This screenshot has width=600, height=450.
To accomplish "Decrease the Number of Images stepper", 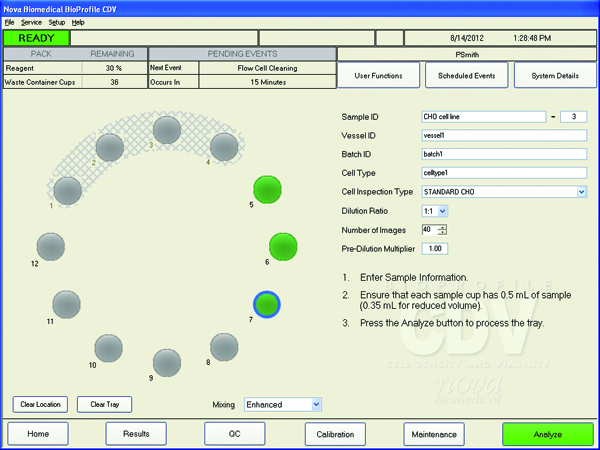I will point(442,232).
